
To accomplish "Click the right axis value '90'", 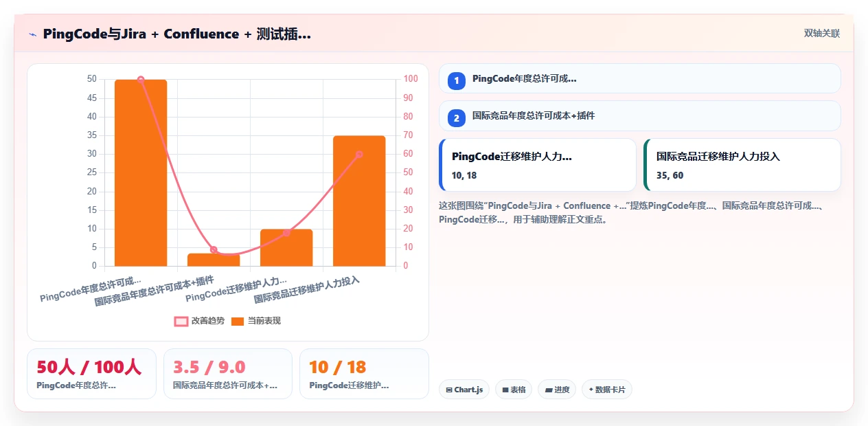I will 409,98.
